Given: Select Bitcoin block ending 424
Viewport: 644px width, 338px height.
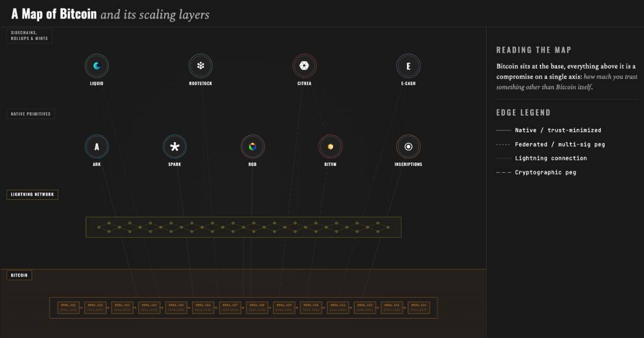Looking at the screenshot, I should [150, 308].
